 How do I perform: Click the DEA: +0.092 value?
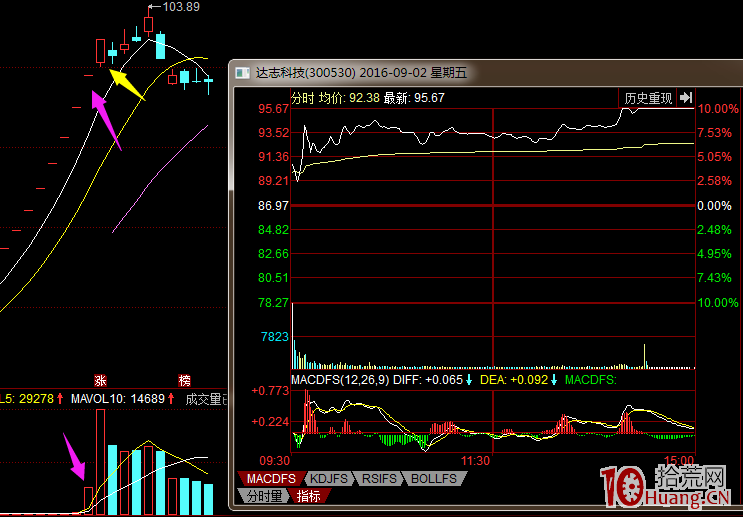point(514,380)
